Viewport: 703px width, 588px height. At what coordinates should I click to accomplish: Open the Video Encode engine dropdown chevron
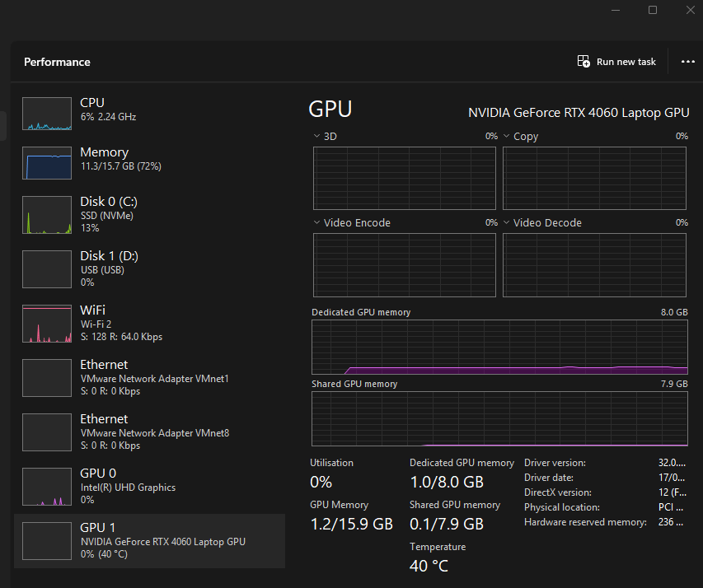(316, 222)
